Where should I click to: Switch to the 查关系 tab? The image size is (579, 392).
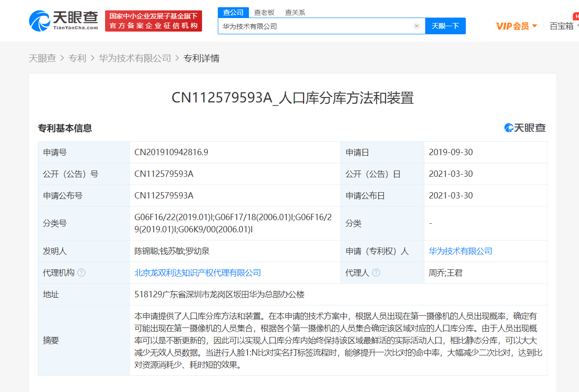[294, 12]
